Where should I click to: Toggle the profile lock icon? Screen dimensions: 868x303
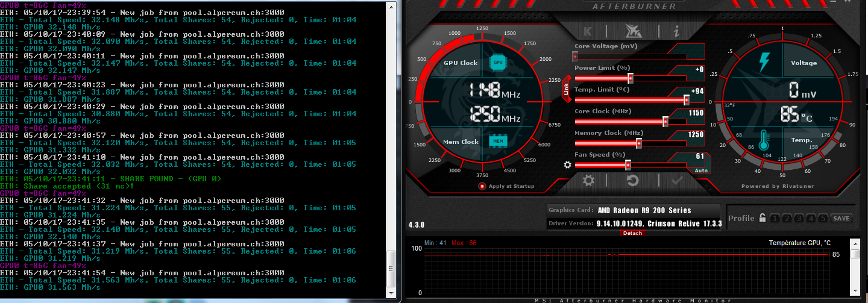(763, 218)
